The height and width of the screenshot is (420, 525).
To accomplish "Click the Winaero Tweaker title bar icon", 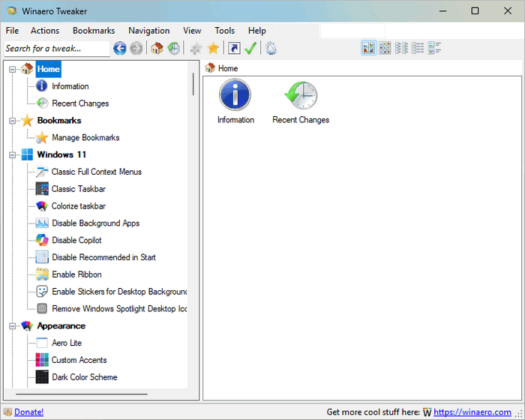I will [x=12, y=10].
